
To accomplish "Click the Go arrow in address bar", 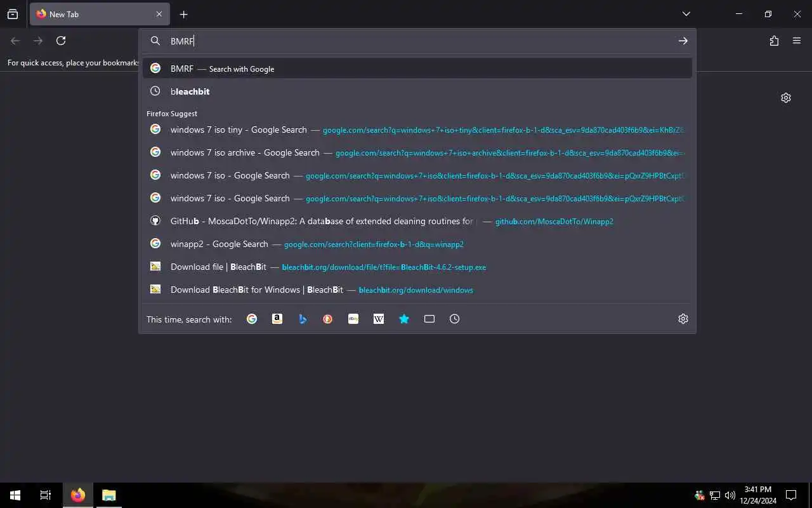I will pos(683,41).
